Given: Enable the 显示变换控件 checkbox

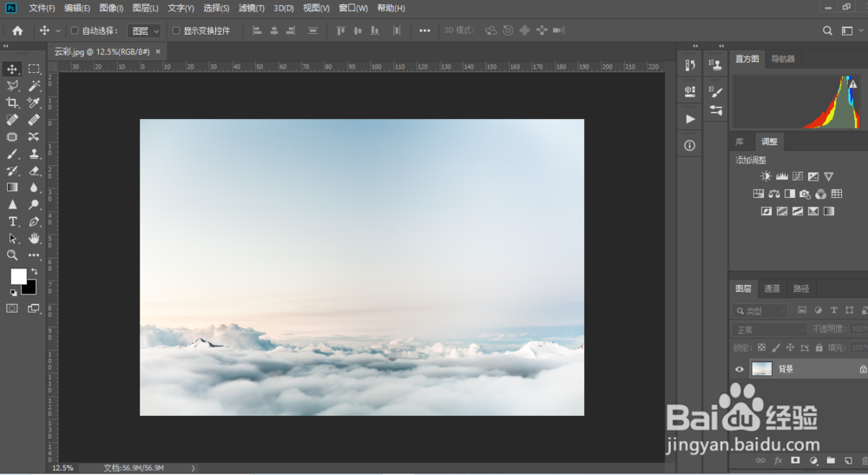Looking at the screenshot, I should click(x=176, y=30).
